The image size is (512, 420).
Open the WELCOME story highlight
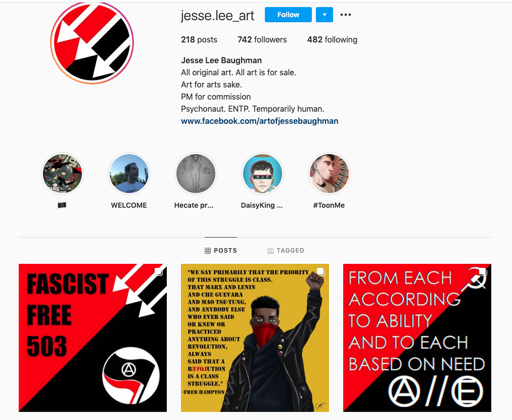point(129,174)
